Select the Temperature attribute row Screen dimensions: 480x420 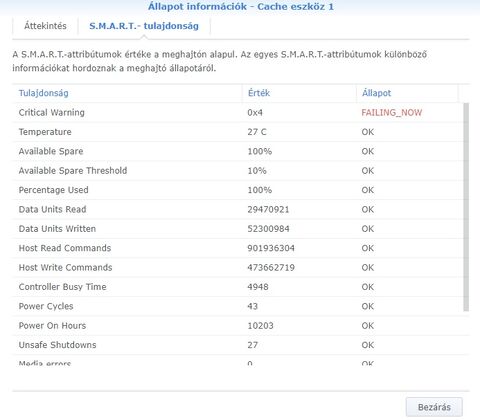click(238, 132)
